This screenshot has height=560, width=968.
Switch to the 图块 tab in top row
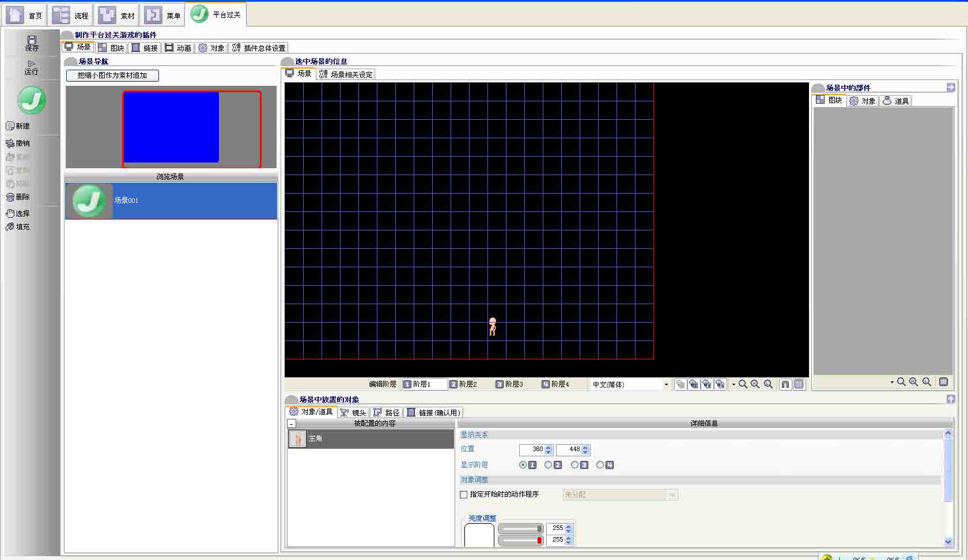[x=111, y=48]
